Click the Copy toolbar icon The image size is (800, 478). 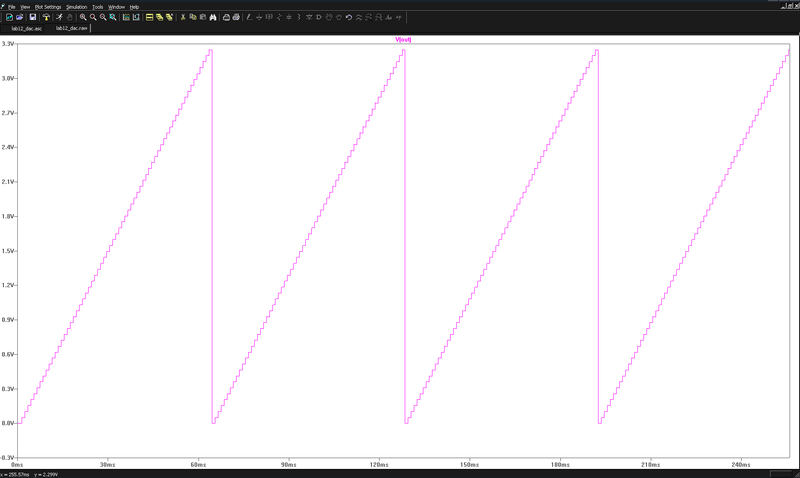coord(193,17)
